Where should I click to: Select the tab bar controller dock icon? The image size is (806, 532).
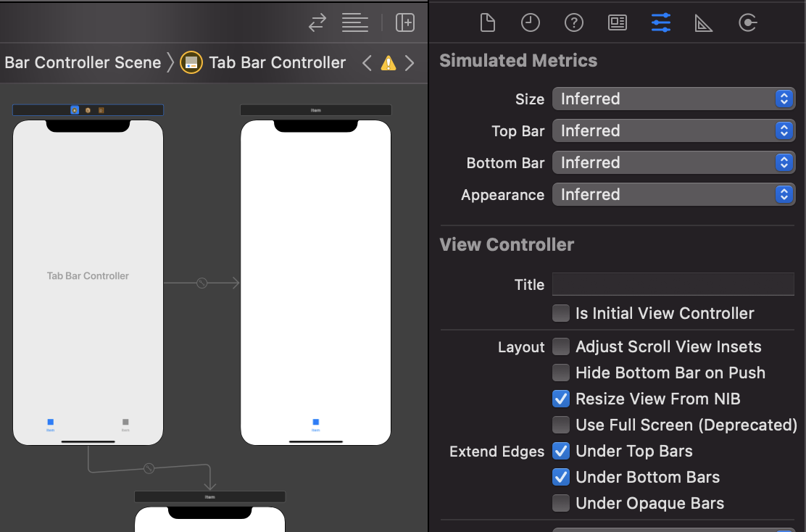pyautogui.click(x=75, y=110)
